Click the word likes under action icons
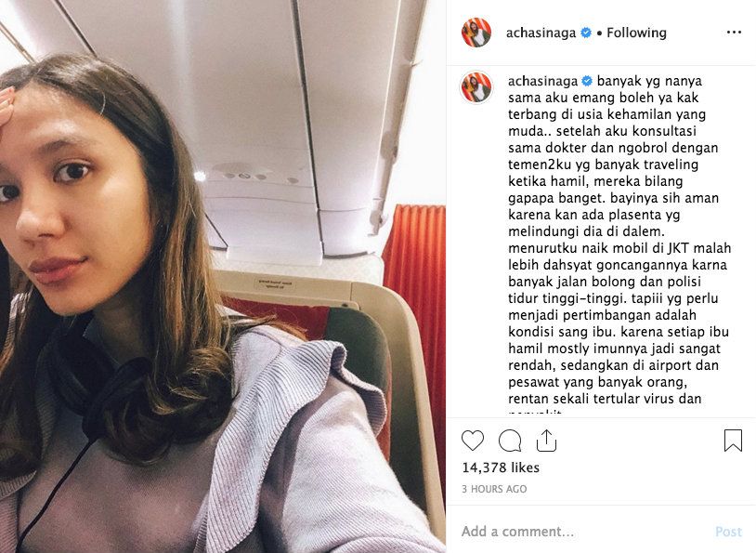 point(525,467)
